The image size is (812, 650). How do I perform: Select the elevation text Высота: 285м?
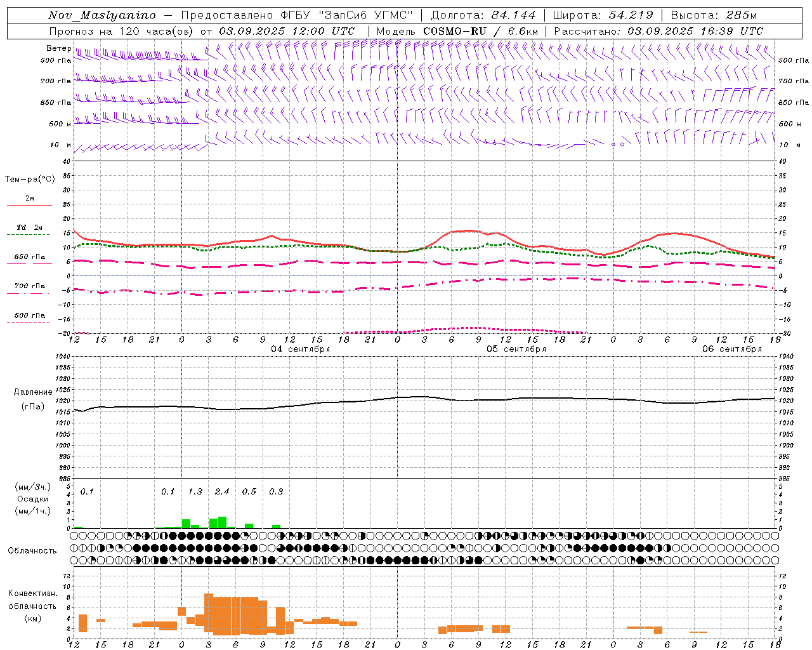714,15
